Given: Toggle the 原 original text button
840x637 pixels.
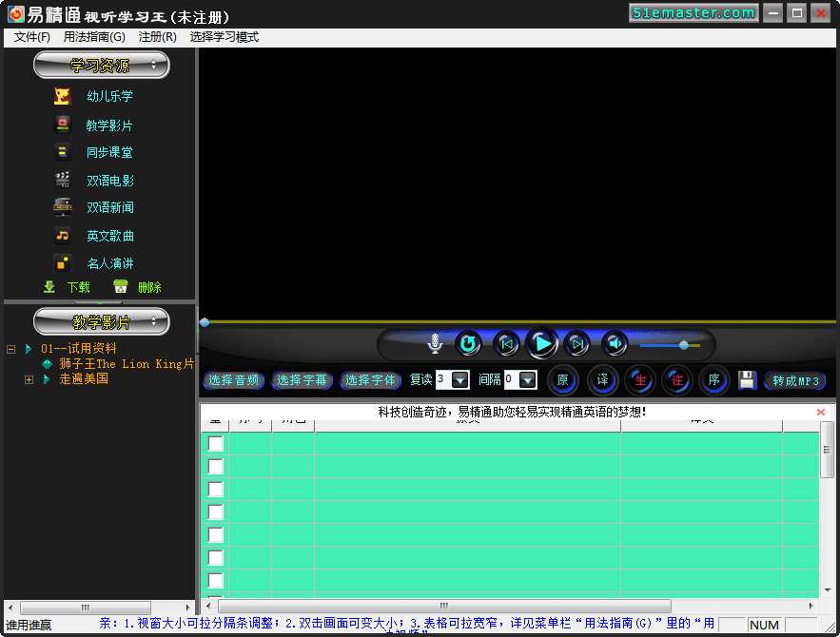Looking at the screenshot, I should coord(562,380).
